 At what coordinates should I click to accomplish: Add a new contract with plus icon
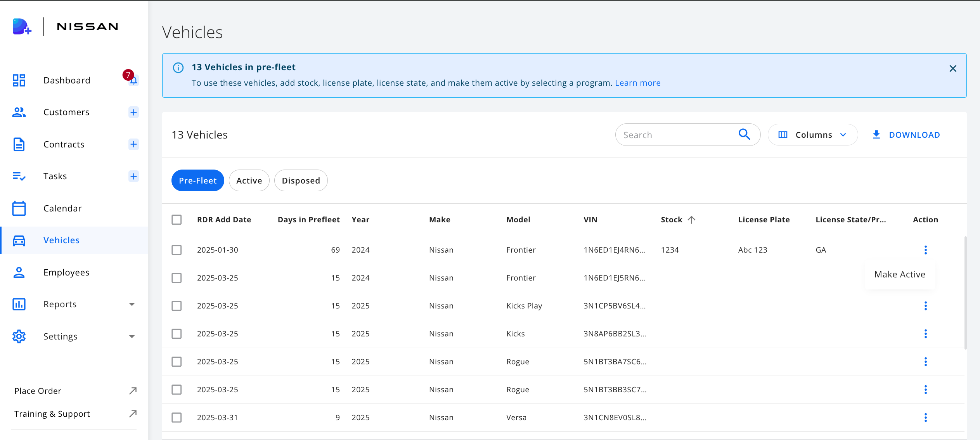click(x=133, y=144)
